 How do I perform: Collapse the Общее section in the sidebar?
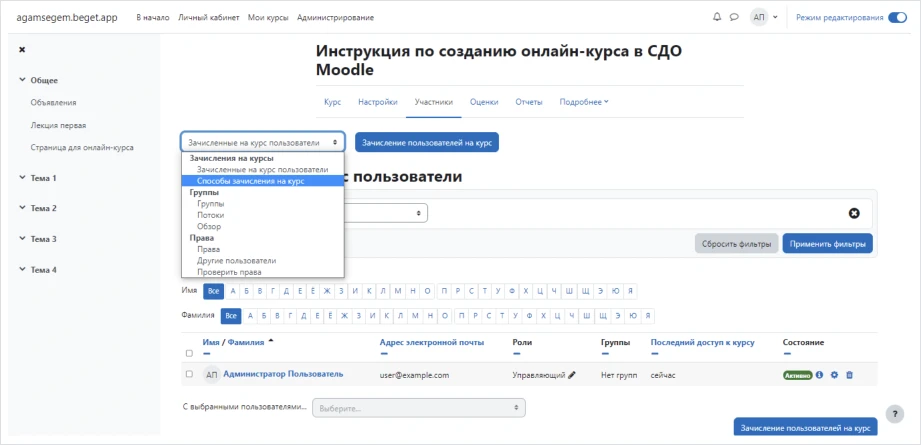tap(22, 80)
